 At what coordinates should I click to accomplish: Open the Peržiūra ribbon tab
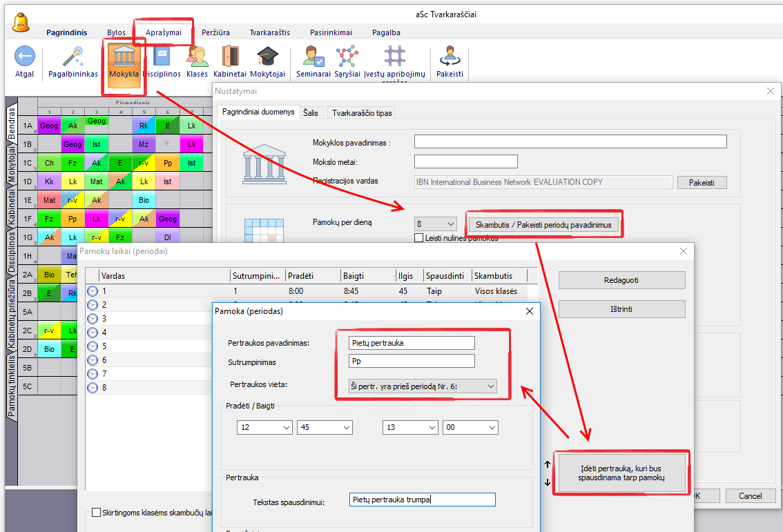tap(215, 32)
